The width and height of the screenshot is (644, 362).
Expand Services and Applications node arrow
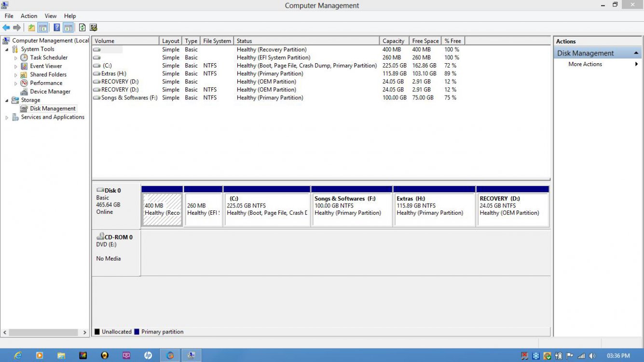[7, 117]
